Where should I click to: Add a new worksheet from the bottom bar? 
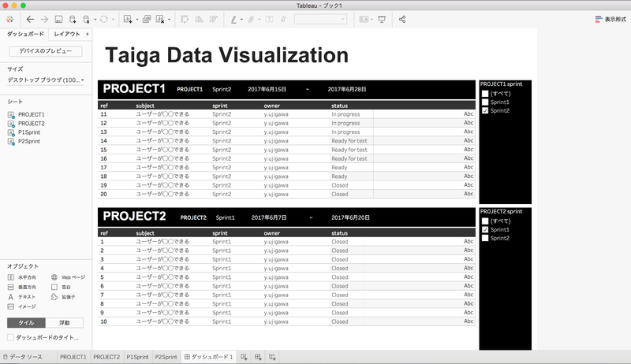point(244,357)
